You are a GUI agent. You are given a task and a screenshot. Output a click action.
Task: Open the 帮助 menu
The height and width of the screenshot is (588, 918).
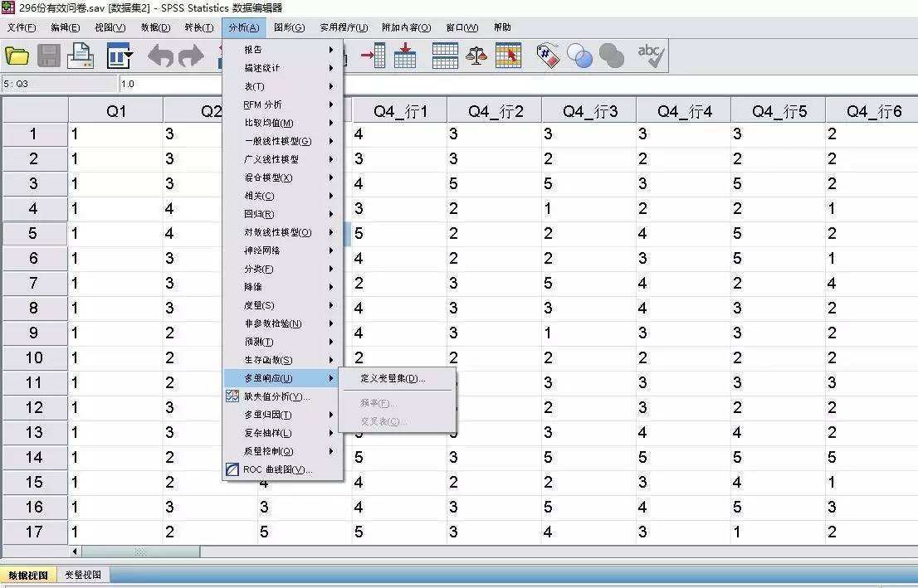(x=501, y=27)
